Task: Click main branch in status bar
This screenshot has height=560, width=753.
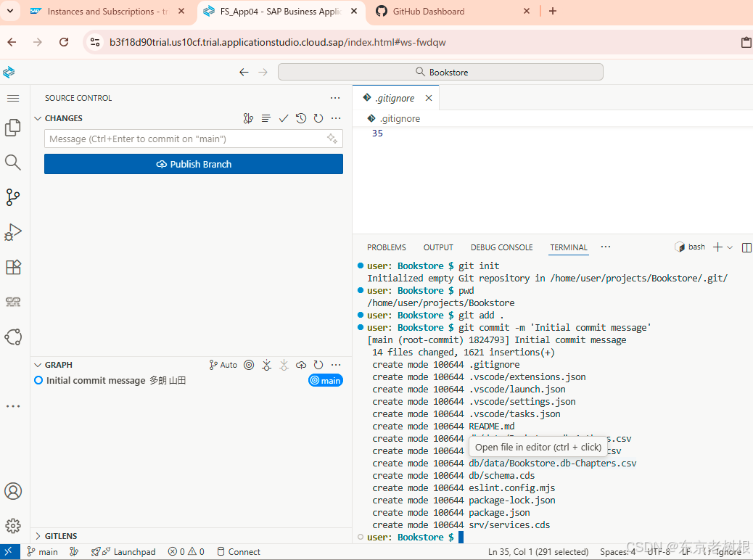Action: coord(42,552)
